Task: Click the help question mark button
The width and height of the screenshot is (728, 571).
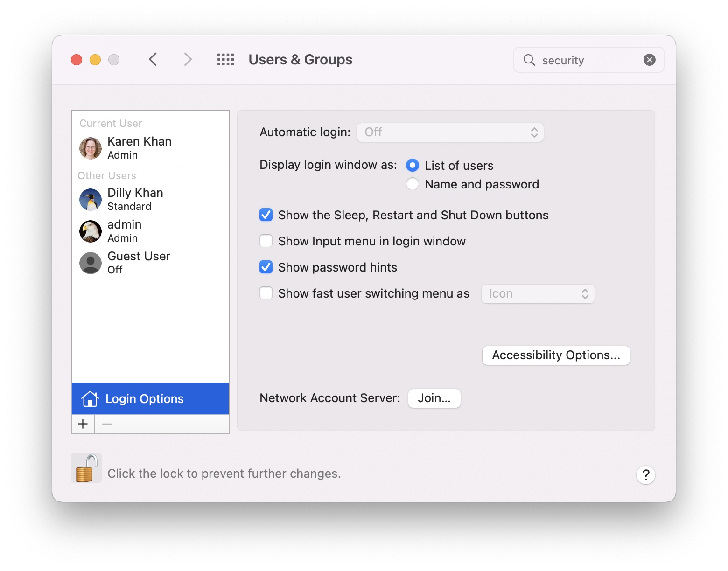Action: 645,474
